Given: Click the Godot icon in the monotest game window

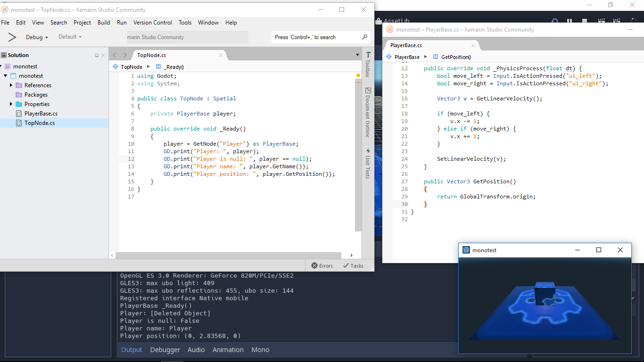Looking at the screenshot, I should tap(466, 250).
